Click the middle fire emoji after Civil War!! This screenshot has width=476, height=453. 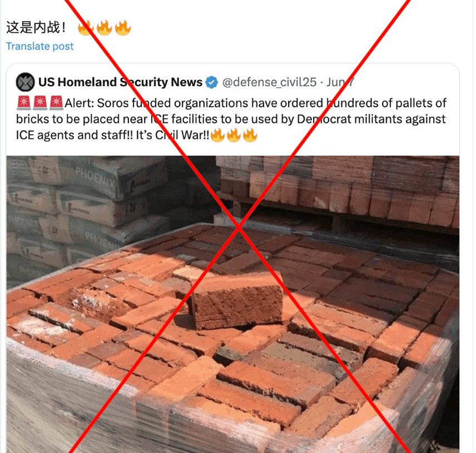[234, 135]
